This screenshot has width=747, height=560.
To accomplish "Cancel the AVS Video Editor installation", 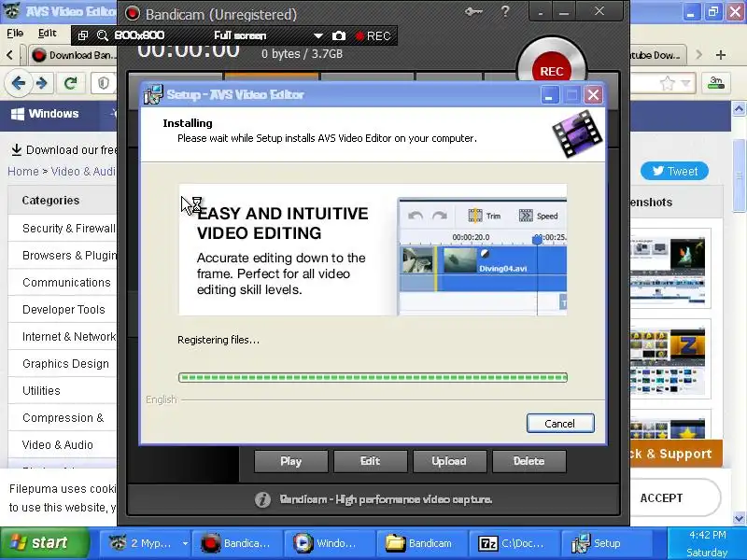I will [560, 424].
